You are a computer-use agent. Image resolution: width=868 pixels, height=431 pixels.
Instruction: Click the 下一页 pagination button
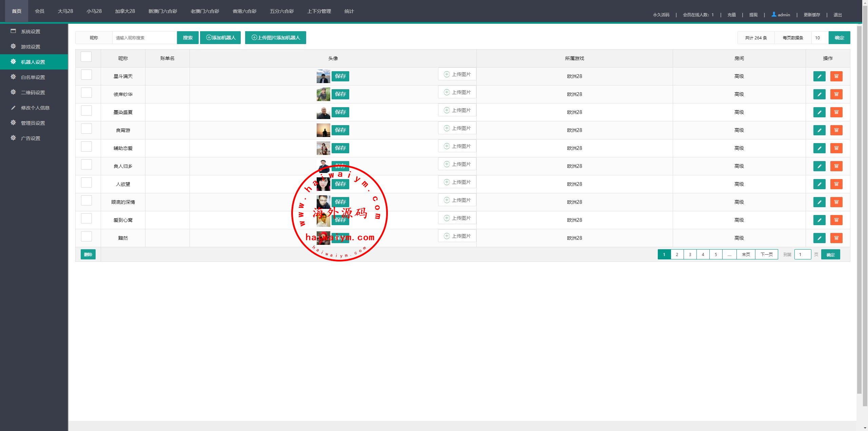coord(766,254)
